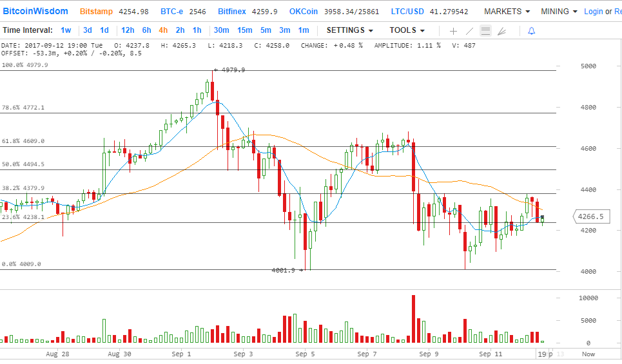Open the SETTINGS dropdown
The height and width of the screenshot is (364, 622).
(x=349, y=30)
